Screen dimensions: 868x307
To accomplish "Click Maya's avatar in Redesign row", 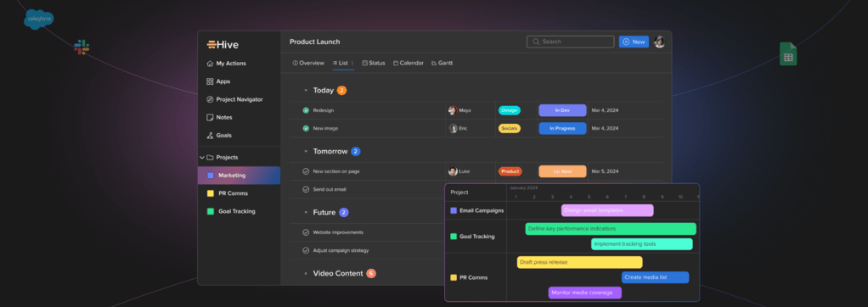I will (453, 110).
